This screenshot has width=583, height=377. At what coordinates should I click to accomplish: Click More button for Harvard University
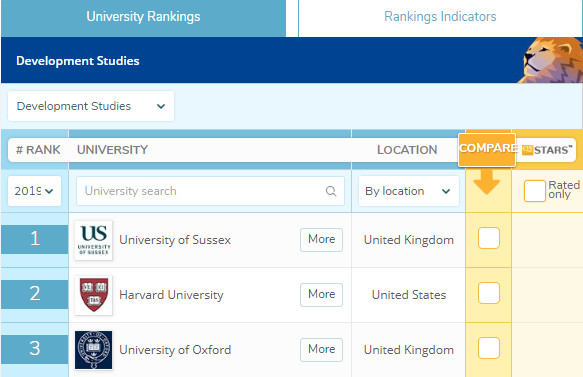[321, 294]
